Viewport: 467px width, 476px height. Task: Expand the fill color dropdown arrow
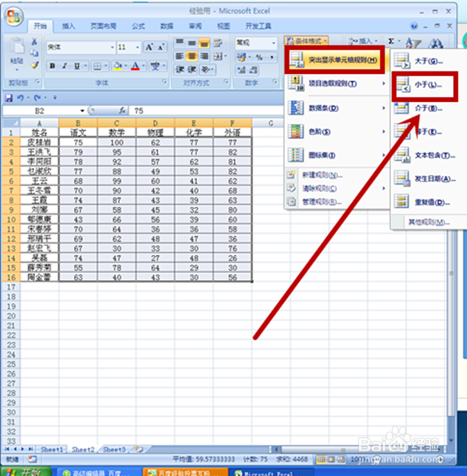(x=126, y=66)
